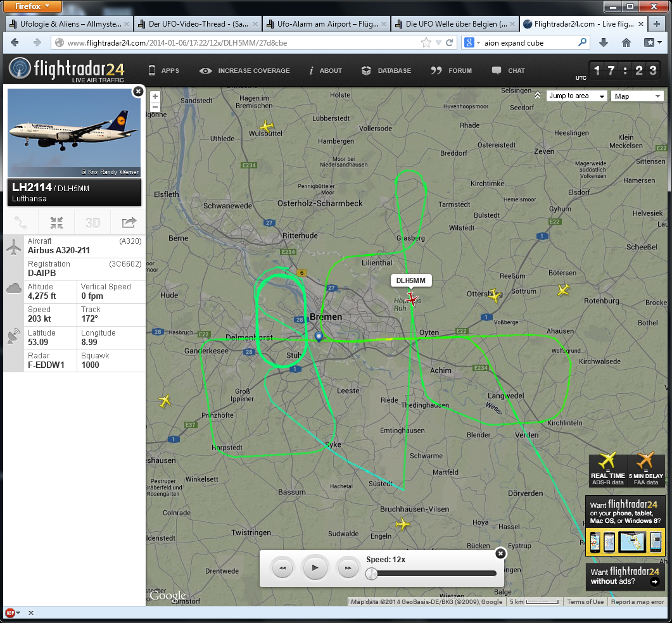672x623 pixels.
Task: Click the rewind playback button
Action: [x=282, y=569]
